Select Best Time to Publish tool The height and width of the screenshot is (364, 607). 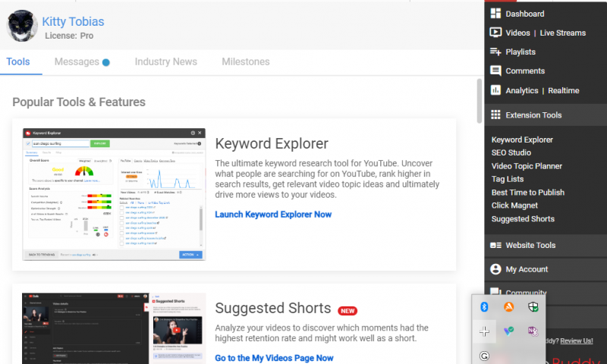tap(527, 193)
